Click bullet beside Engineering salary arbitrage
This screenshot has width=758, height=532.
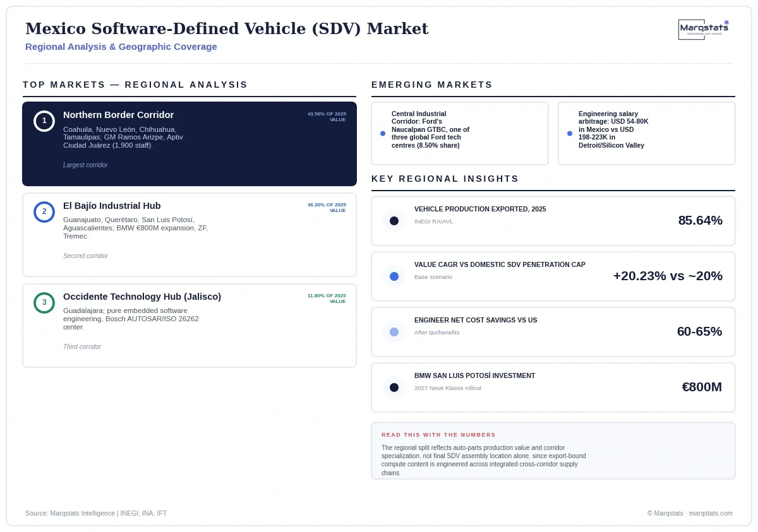pyautogui.click(x=570, y=133)
